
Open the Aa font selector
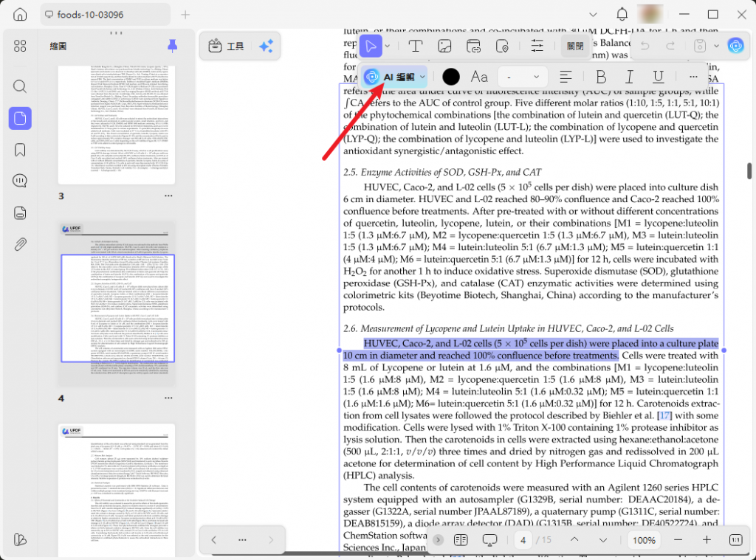pyautogui.click(x=478, y=77)
